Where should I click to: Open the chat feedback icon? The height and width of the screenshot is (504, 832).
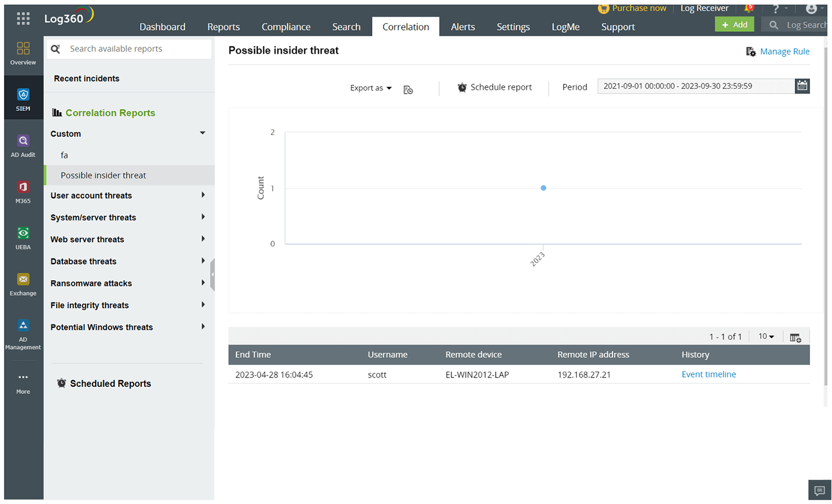click(819, 490)
